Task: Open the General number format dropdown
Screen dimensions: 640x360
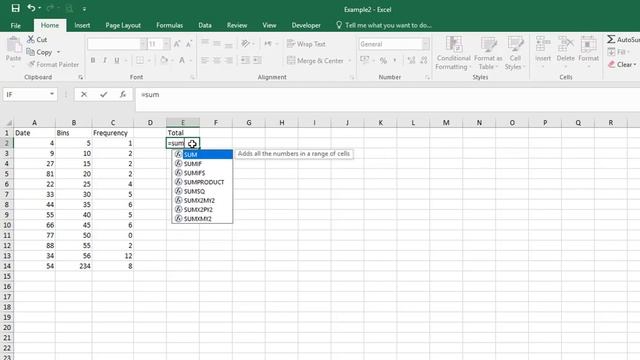Action: point(426,44)
